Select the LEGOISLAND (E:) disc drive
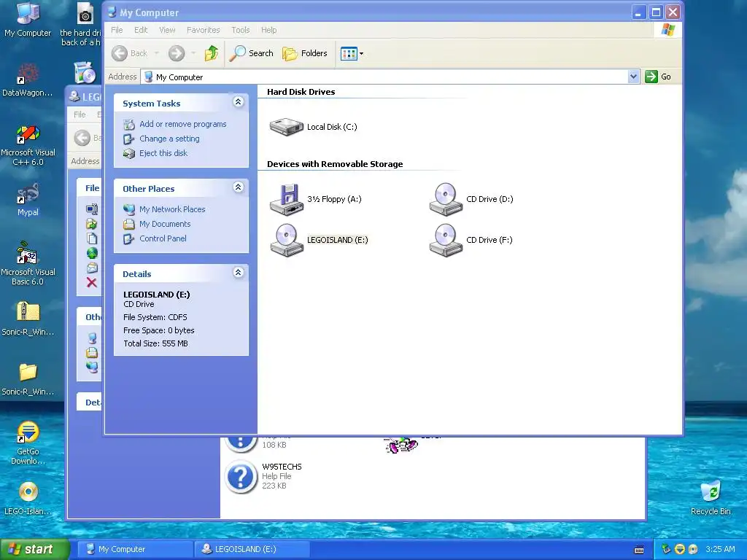 click(x=286, y=240)
